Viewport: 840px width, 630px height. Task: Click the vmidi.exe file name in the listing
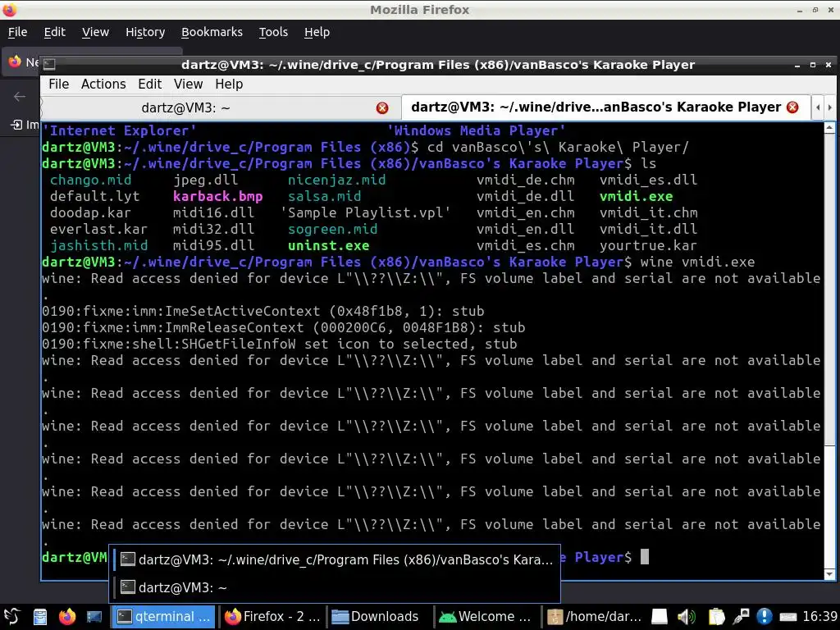point(636,197)
